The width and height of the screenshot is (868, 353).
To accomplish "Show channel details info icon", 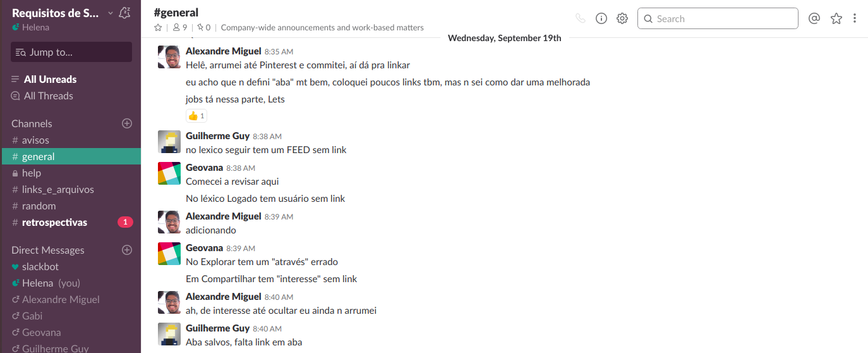I will pos(601,18).
